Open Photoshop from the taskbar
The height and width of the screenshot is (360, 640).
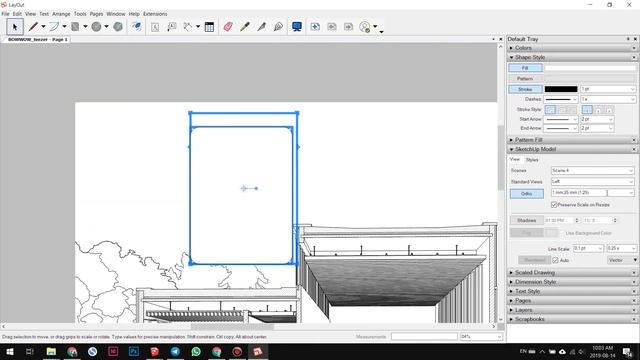(x=134, y=351)
